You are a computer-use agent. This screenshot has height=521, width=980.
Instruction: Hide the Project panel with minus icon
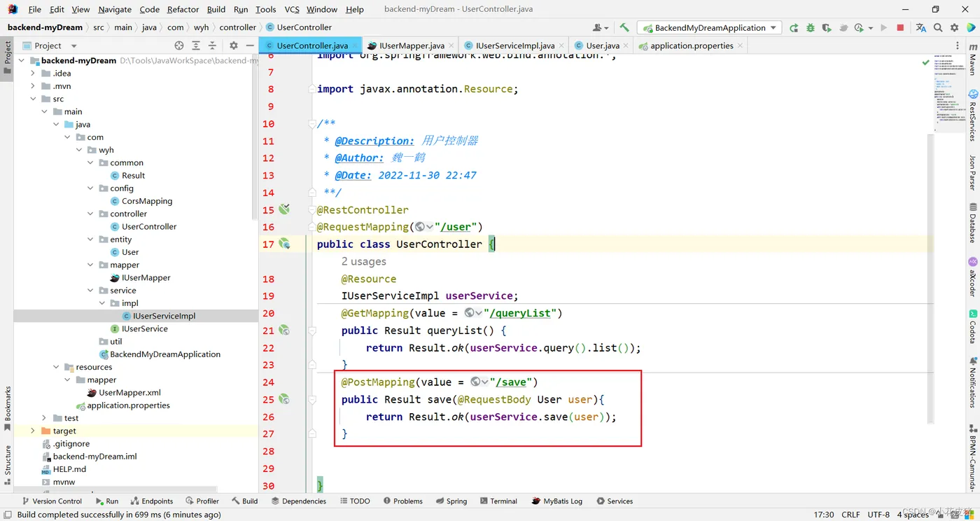point(250,46)
